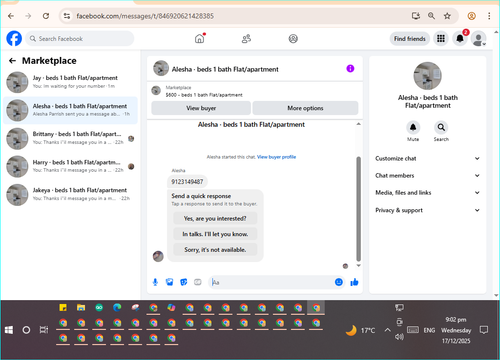Attach a file with the photo icon
Image resolution: width=500 pixels, height=360 pixels.
click(x=170, y=282)
